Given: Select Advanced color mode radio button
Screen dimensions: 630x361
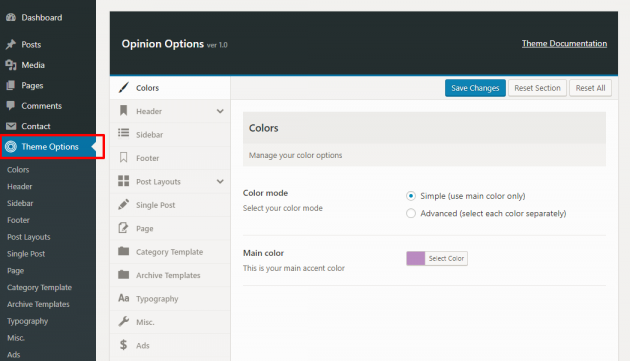Looking at the screenshot, I should coord(411,213).
